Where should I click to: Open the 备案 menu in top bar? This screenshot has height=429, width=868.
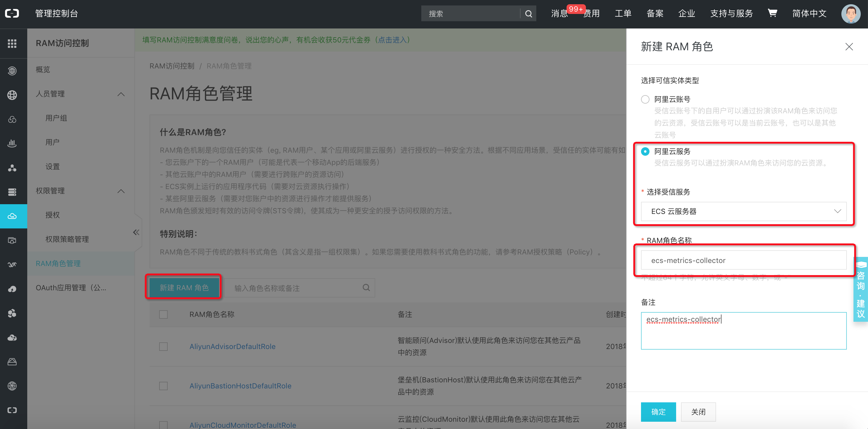click(x=655, y=14)
